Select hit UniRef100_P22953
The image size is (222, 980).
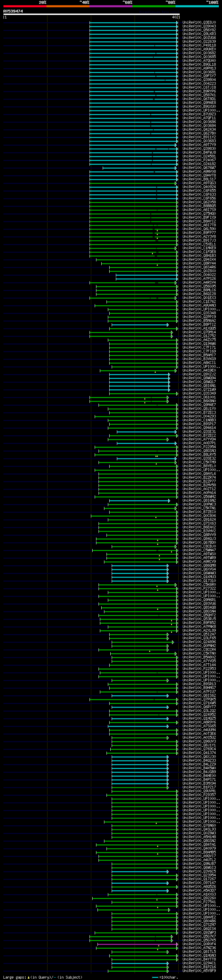pyautogui.click(x=199, y=669)
